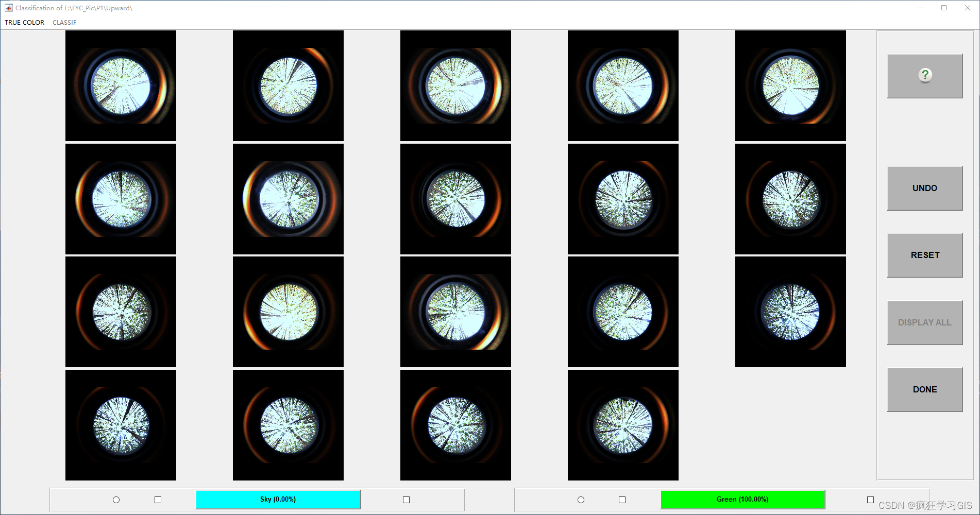Screen dimensions: 980x515
Task: Tick the checkbox just left of Sky bar
Action: 158,500
